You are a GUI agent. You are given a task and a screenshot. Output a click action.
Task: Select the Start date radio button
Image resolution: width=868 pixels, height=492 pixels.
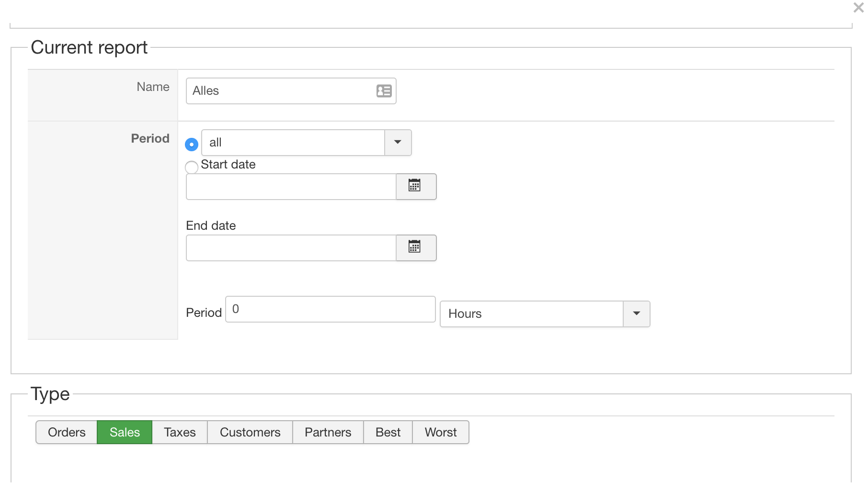click(x=192, y=167)
